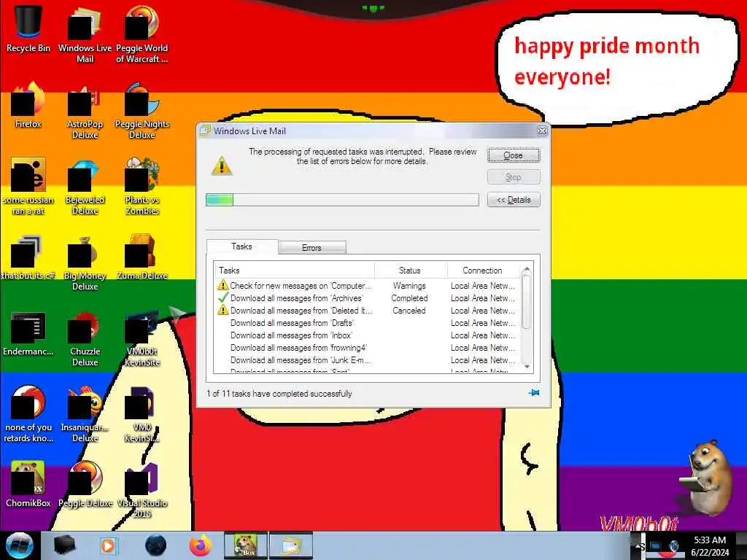Switch to the Errors tab
This screenshot has height=560, width=747.
click(x=312, y=248)
